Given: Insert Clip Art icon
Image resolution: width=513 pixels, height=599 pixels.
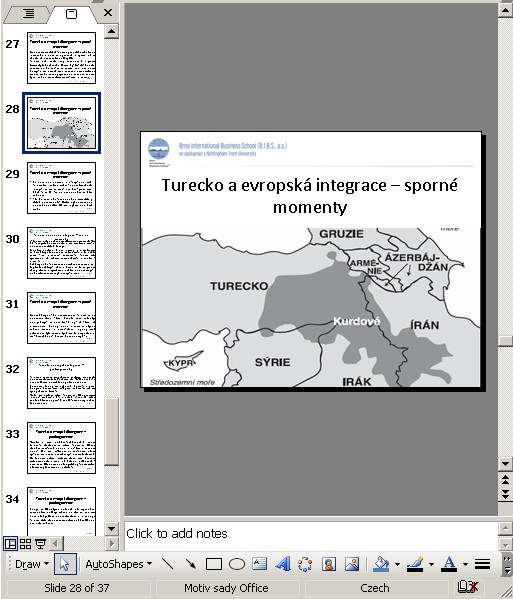Looking at the screenshot, I should [x=329, y=564].
